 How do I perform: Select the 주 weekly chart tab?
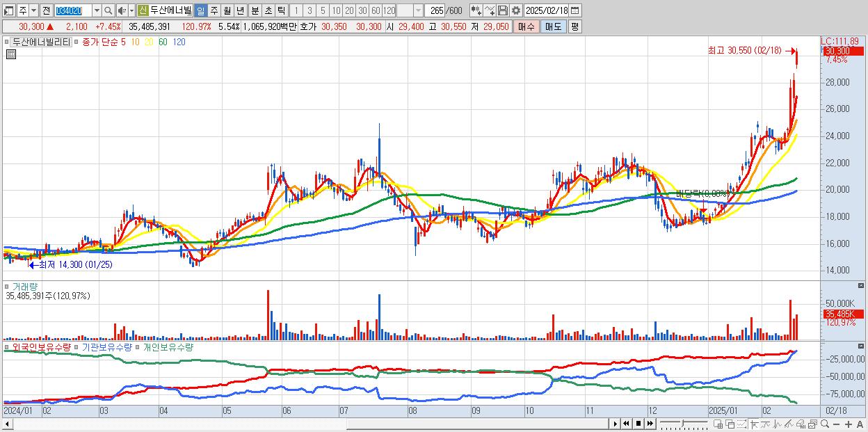[214, 10]
